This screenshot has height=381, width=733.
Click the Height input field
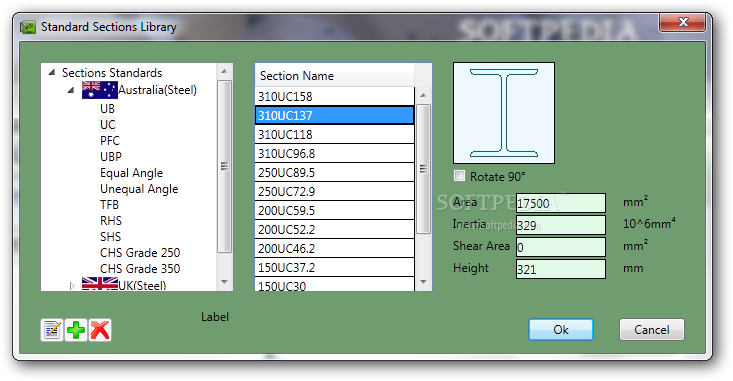click(x=561, y=269)
